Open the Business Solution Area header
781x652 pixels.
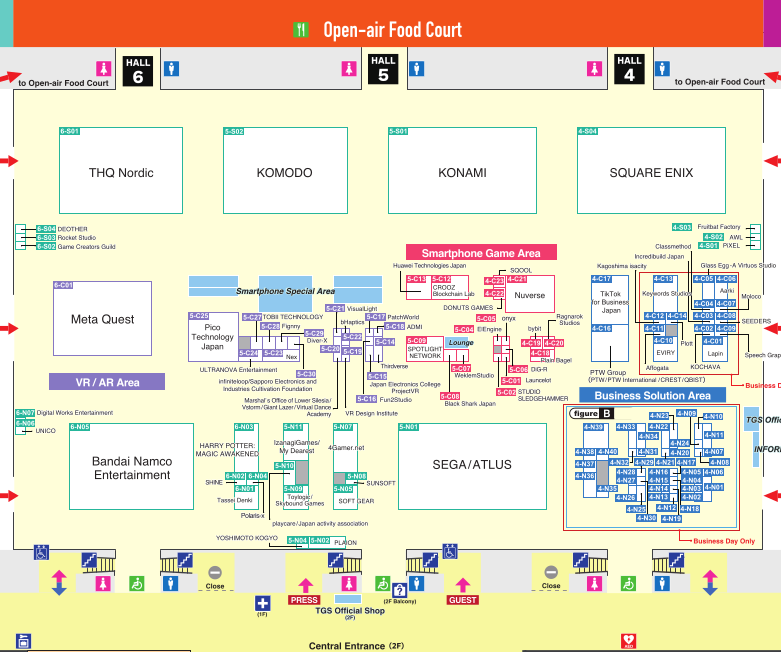[652, 395]
